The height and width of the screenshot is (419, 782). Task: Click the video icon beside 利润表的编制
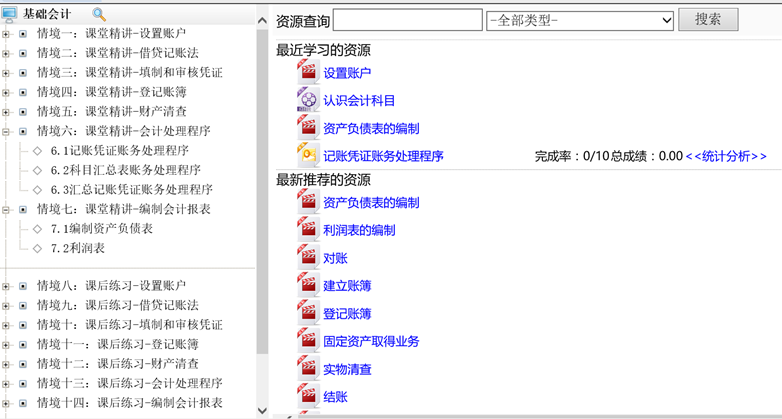click(307, 229)
